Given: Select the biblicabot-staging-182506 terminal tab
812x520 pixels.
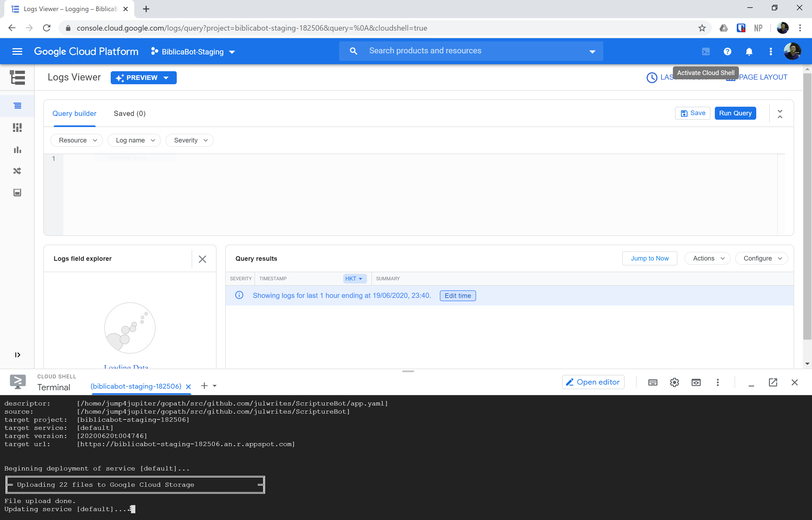Looking at the screenshot, I should pos(136,386).
